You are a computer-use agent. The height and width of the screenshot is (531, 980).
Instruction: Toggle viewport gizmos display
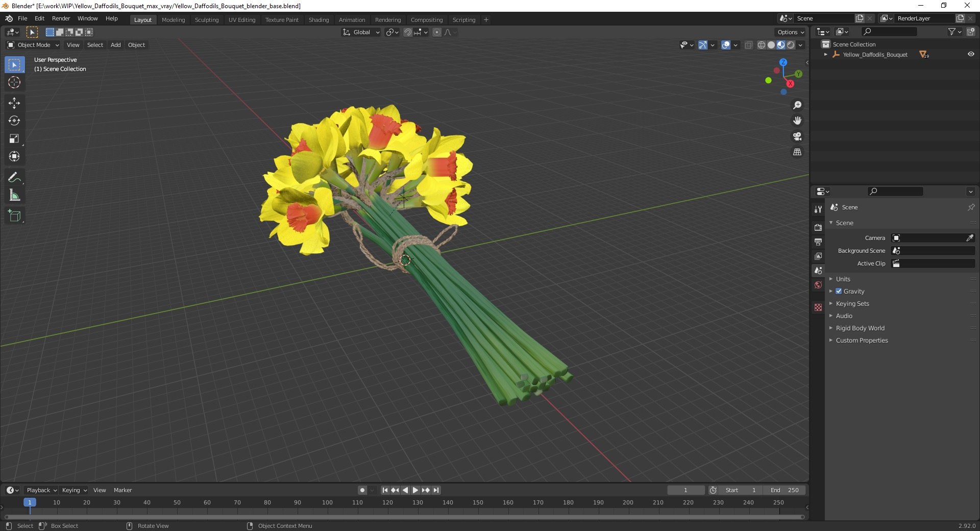click(703, 45)
